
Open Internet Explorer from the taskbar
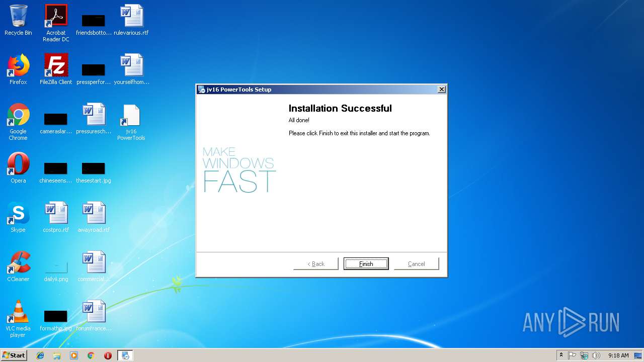(x=40, y=355)
